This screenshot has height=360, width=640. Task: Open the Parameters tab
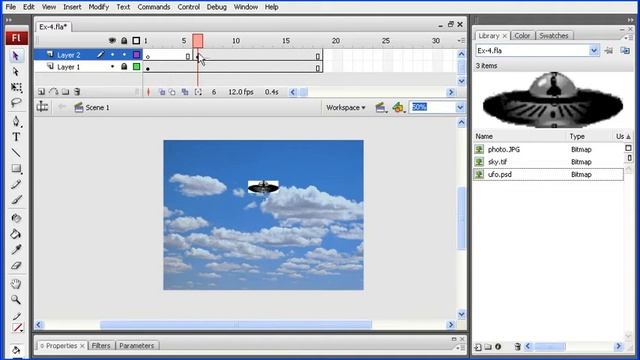click(x=137, y=346)
